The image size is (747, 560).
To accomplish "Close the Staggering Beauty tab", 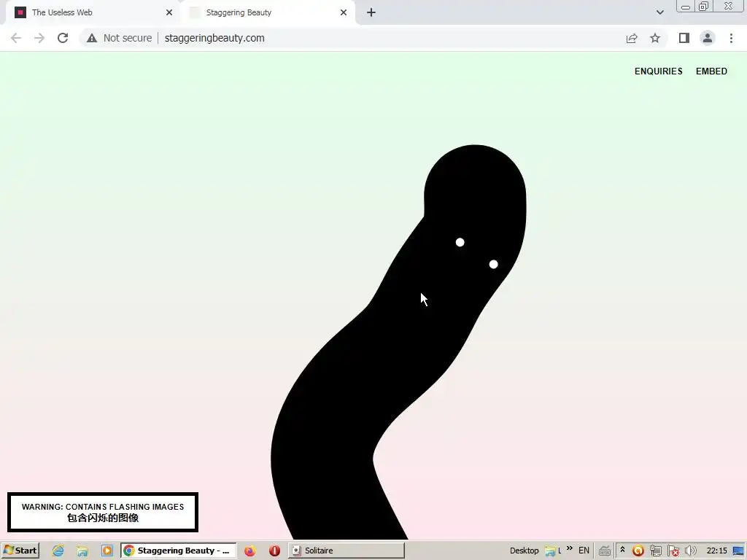I will tap(344, 12).
